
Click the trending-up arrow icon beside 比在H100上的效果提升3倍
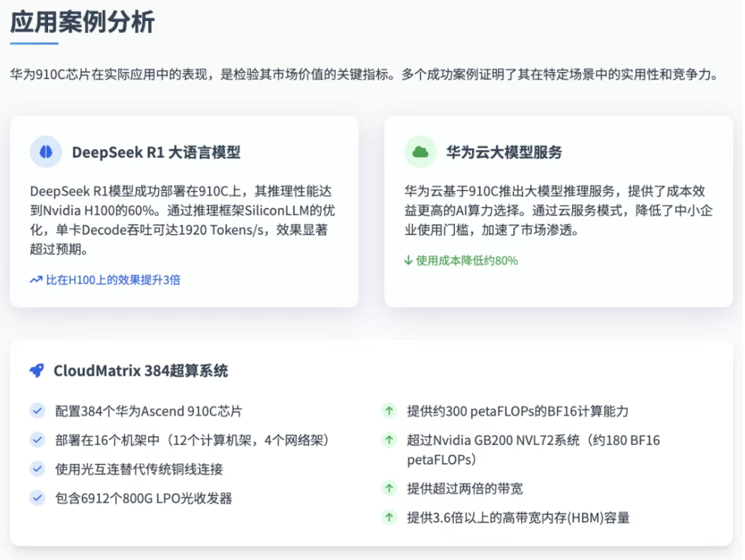click(36, 280)
